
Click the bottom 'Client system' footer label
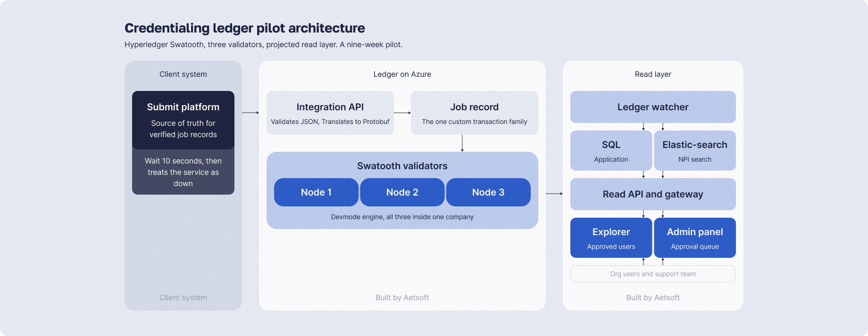183,297
